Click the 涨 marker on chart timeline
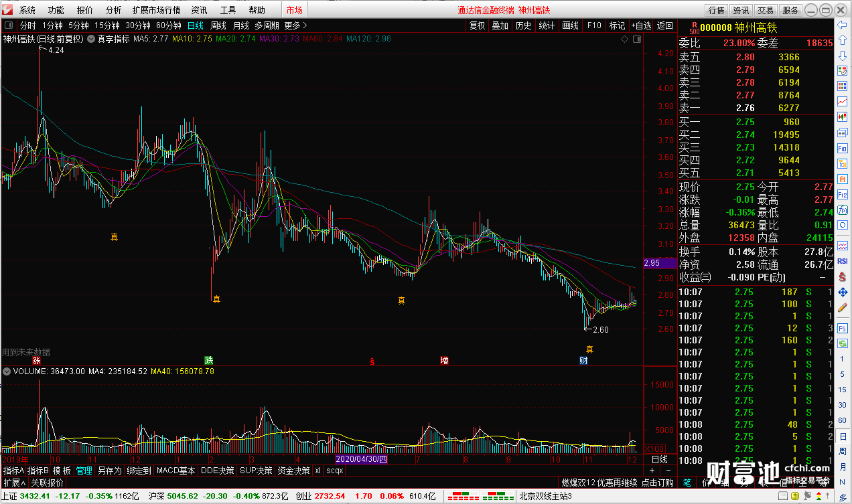Image resolution: width=852 pixels, height=504 pixels. pyautogui.click(x=36, y=361)
